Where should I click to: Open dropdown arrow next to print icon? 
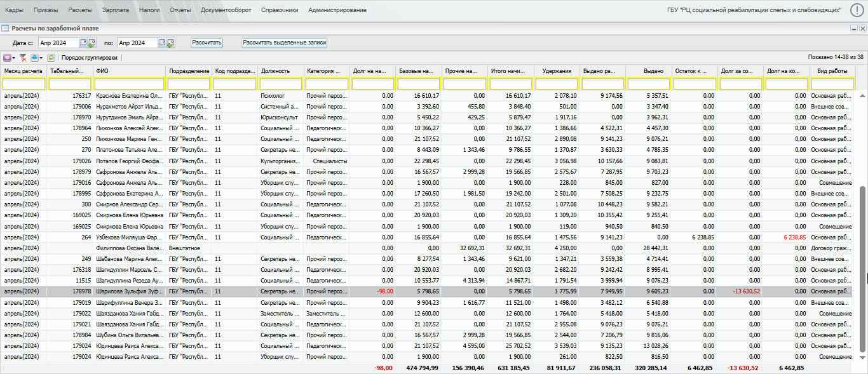click(41, 58)
